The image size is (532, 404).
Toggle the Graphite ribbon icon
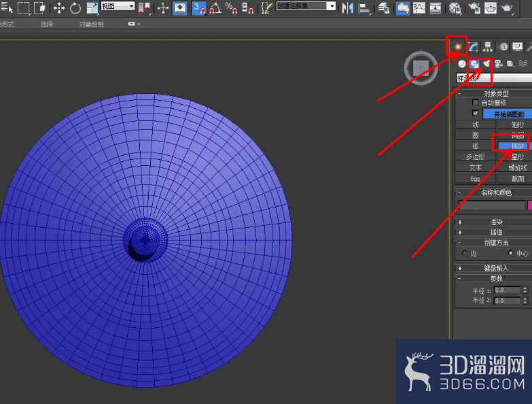(402, 8)
